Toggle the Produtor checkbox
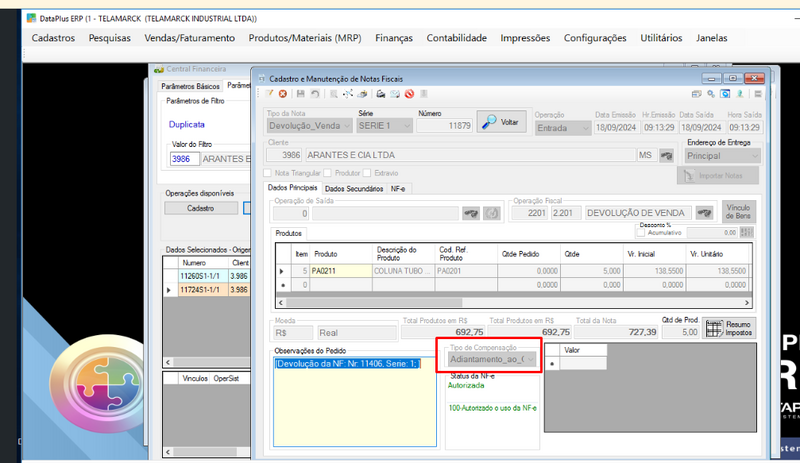The image size is (800, 463). 328,173
